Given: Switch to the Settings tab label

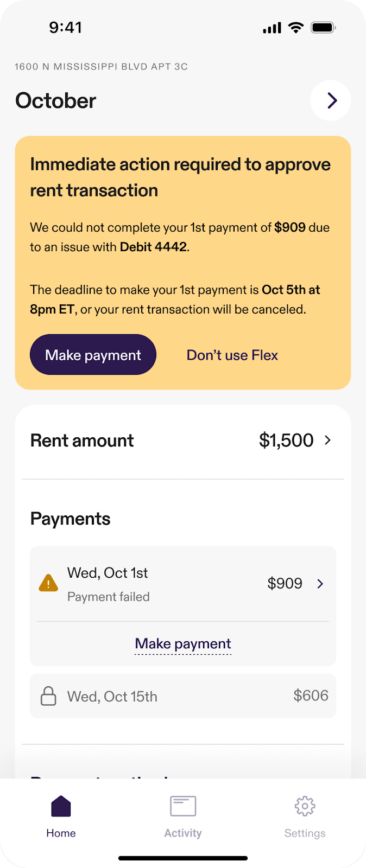Looking at the screenshot, I should (x=305, y=833).
